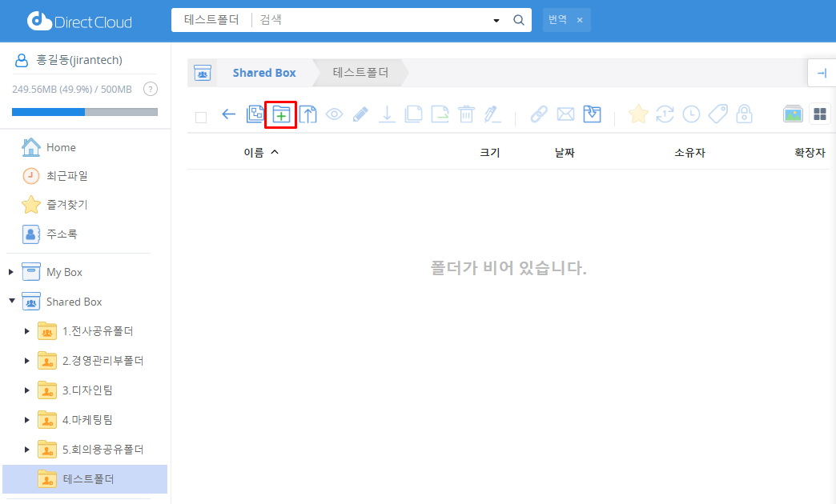The width and height of the screenshot is (836, 504).
Task: Click the padlock lock icon
Action: 744,114
